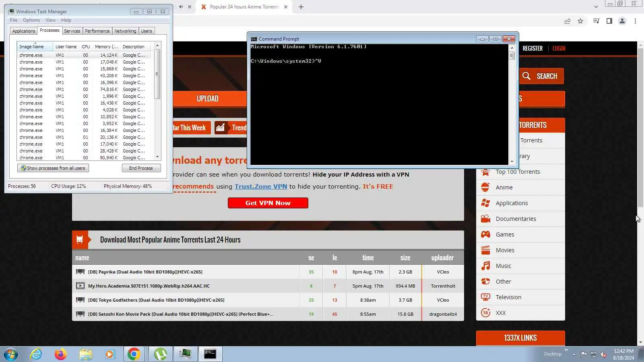The image size is (644, 362).
Task: Click the LOGIN link
Action: (x=559, y=48)
